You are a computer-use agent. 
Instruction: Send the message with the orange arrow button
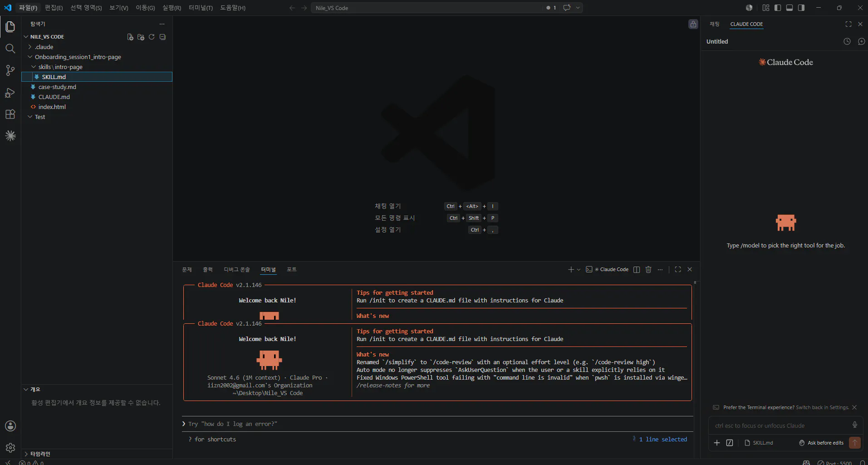click(x=855, y=443)
